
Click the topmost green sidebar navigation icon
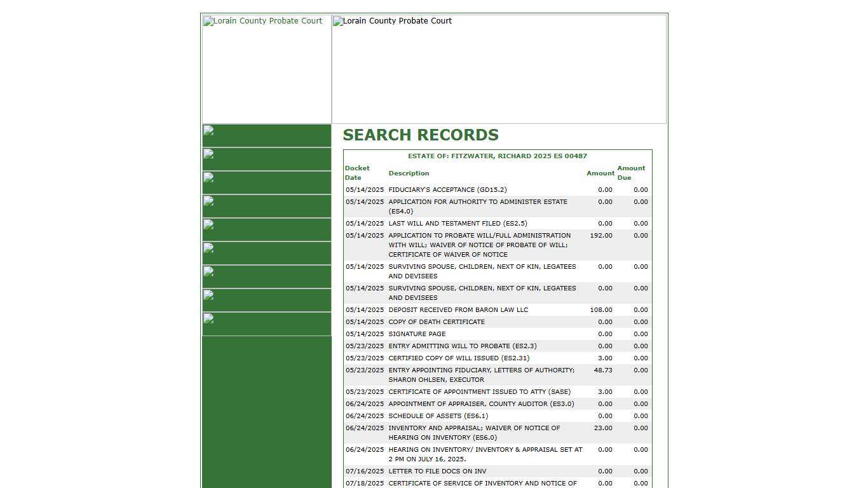pyautogui.click(x=266, y=135)
